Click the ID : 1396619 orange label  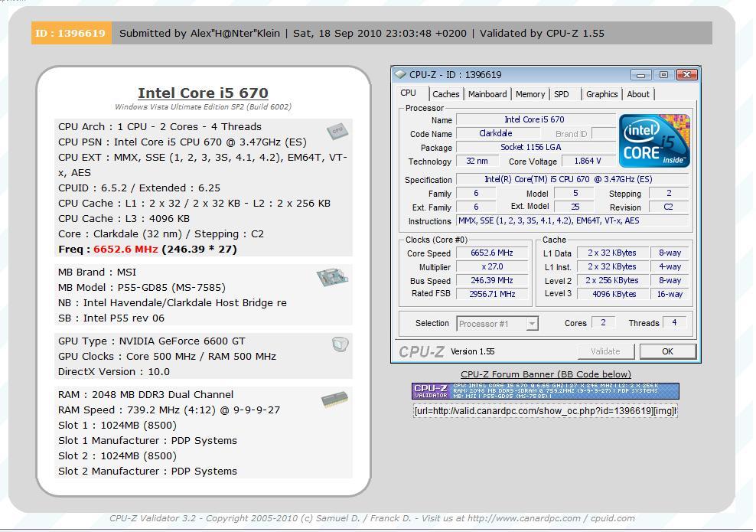pyautogui.click(x=71, y=33)
